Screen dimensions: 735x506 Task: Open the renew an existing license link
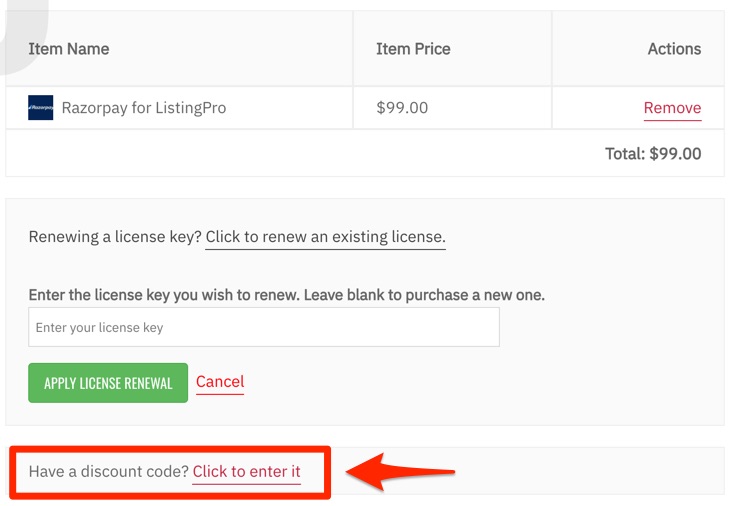(x=325, y=237)
